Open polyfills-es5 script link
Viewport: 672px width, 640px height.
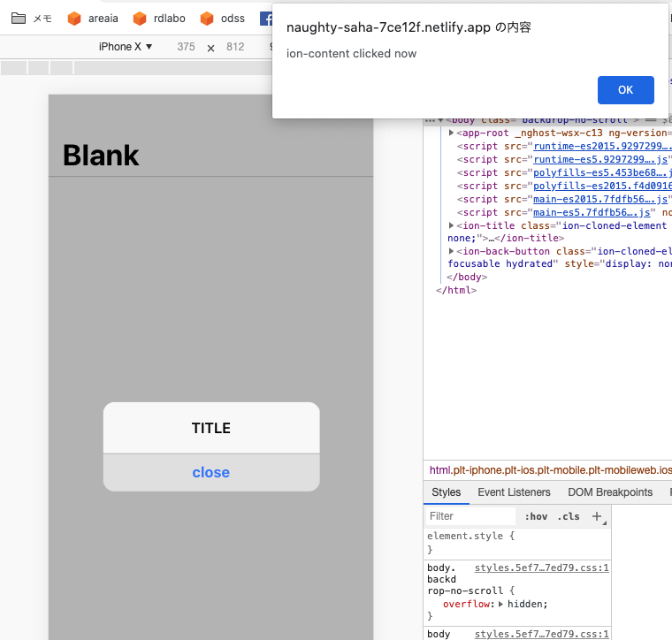click(x=602, y=172)
